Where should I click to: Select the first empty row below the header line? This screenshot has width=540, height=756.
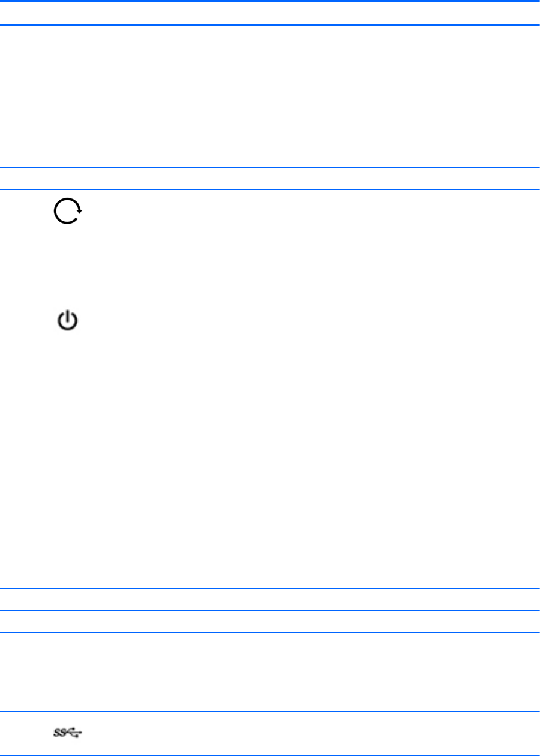pos(270,58)
